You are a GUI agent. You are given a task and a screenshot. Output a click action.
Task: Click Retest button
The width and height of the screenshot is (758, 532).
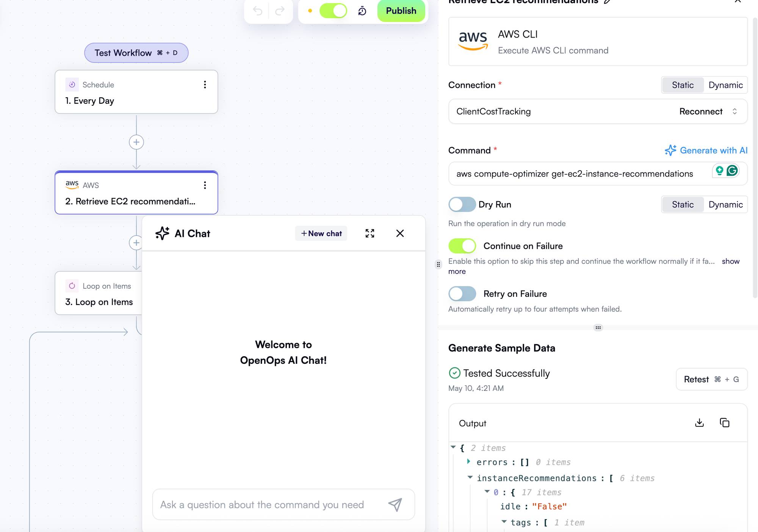711,379
